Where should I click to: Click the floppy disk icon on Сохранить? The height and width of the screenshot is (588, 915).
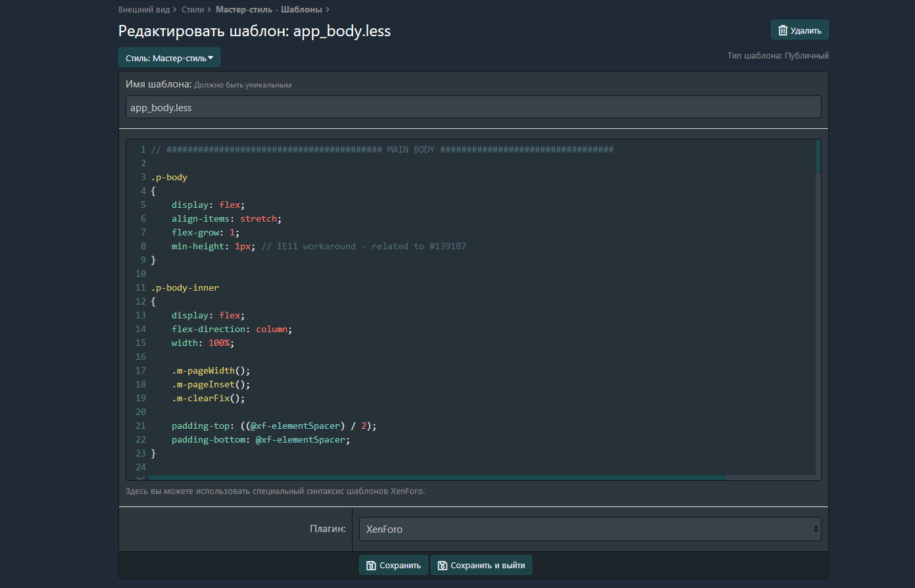pos(371,566)
